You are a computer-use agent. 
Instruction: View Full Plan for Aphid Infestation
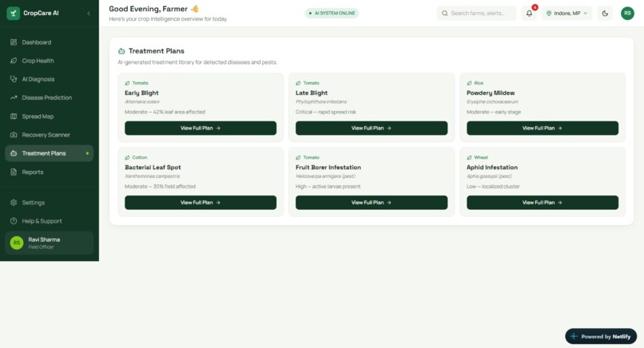click(x=543, y=202)
